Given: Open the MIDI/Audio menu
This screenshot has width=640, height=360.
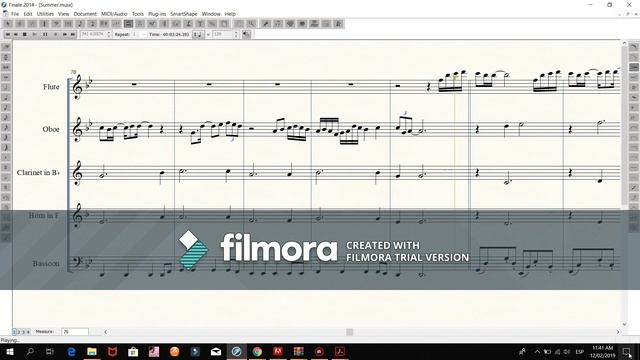Looking at the screenshot, I should (x=114, y=14).
